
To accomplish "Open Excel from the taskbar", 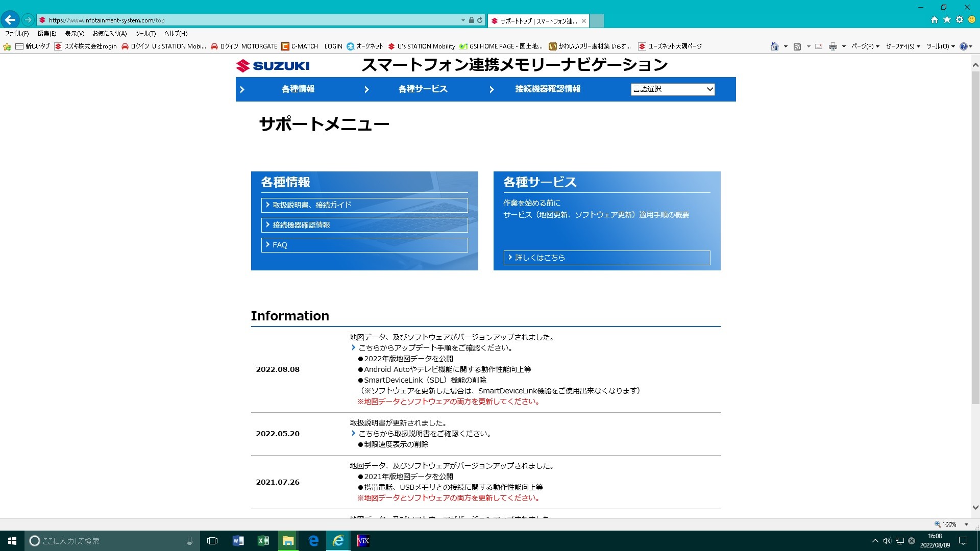I will click(x=263, y=541).
